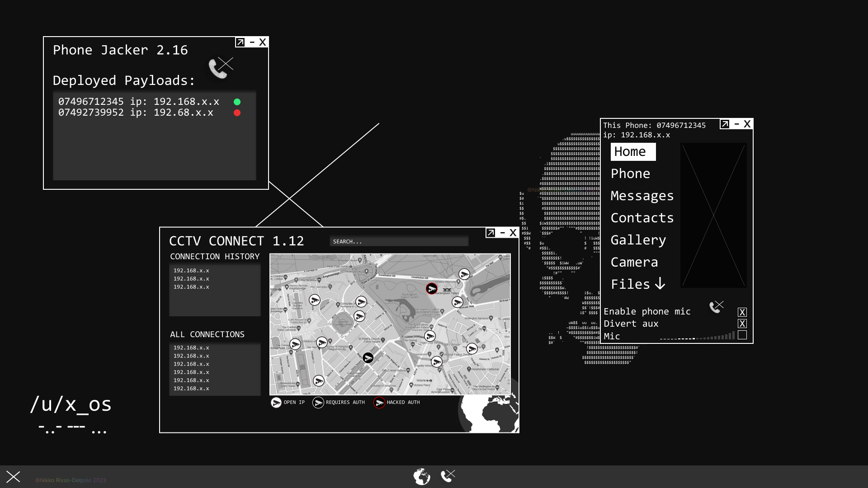Toggle the Enable phone mic checkbox

tap(742, 312)
